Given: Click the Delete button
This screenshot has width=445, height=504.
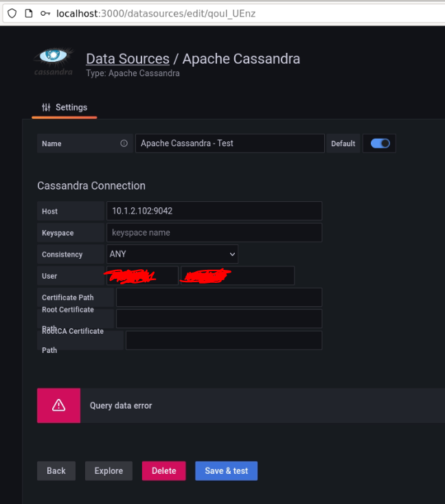Looking at the screenshot, I should click(164, 471).
